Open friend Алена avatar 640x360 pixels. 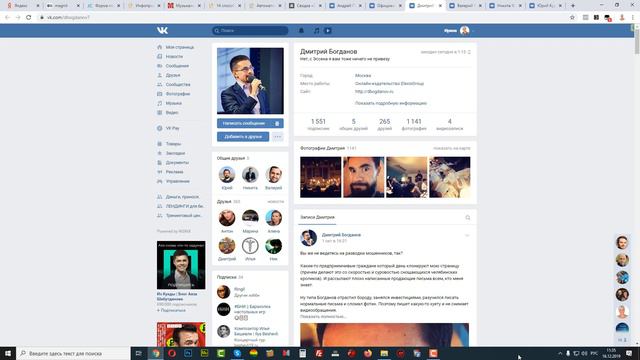(x=273, y=218)
